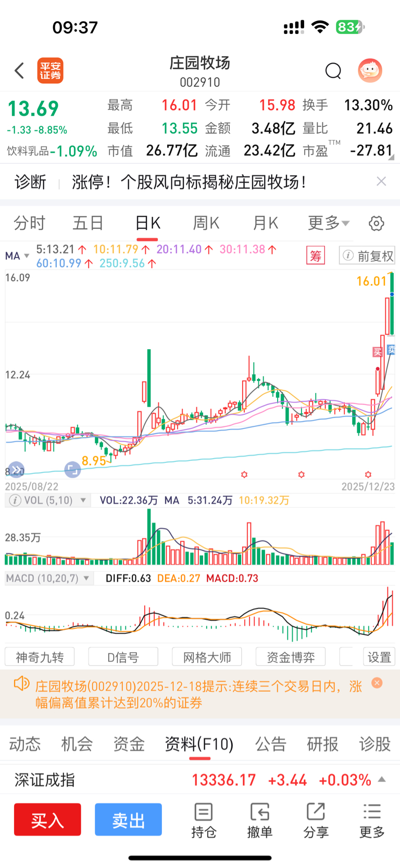Screen dimensions: 400x868
Task: Select the 资金博弈 indicator button
Action: (x=291, y=657)
